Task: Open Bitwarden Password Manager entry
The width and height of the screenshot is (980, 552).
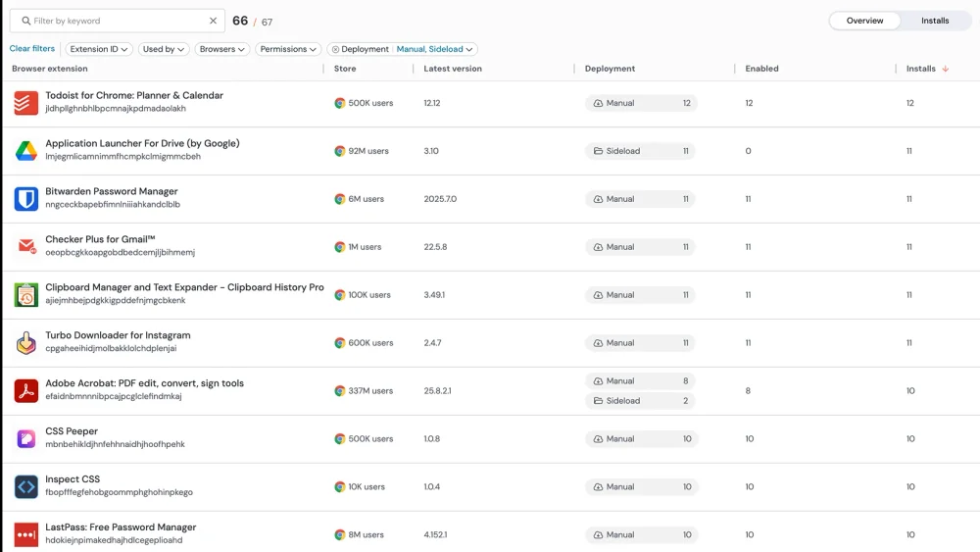Action: (112, 191)
